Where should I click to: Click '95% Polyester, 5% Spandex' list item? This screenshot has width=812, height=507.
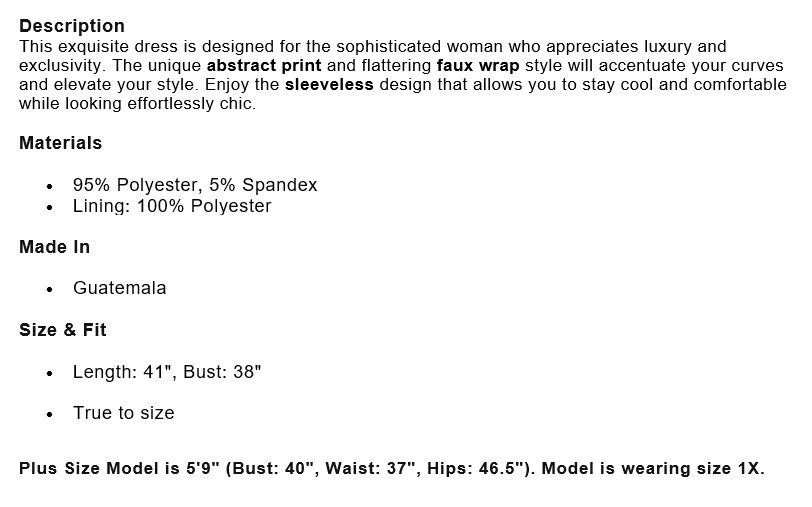(x=195, y=185)
